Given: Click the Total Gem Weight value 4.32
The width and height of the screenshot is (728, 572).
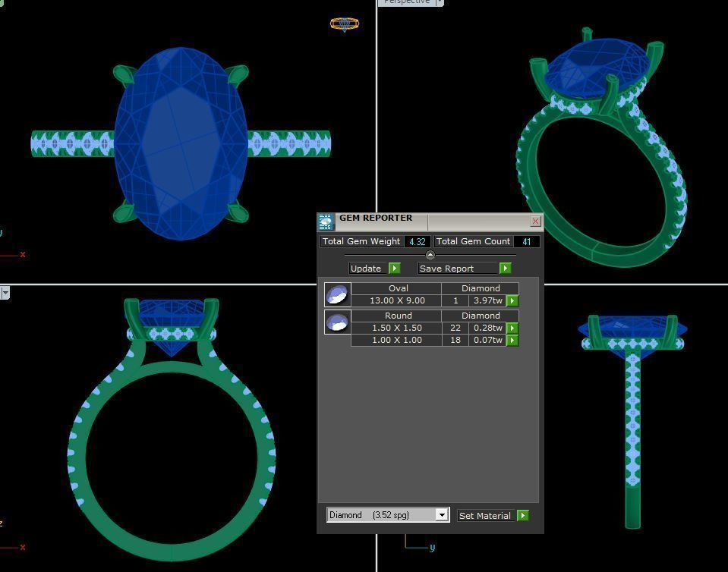Looking at the screenshot, I should click(x=417, y=242).
